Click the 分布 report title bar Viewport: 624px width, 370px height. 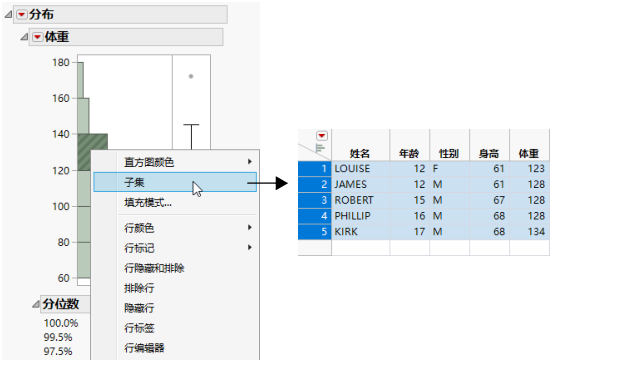tap(121, 15)
